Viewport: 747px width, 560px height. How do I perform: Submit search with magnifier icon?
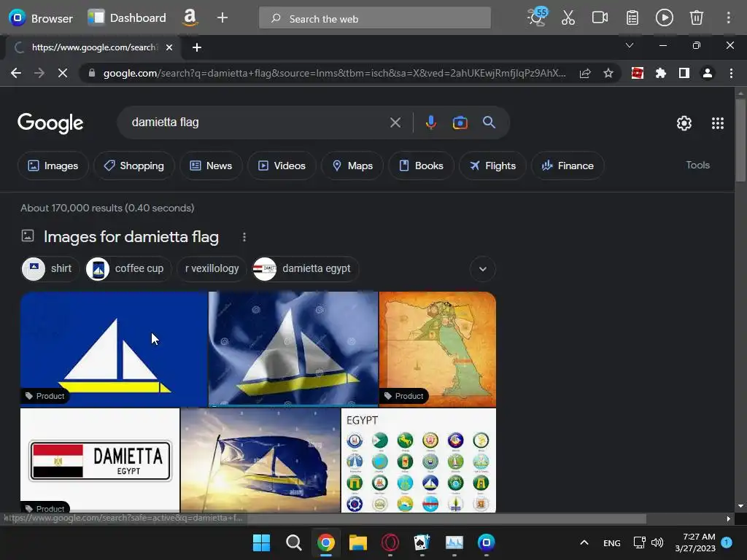pyautogui.click(x=489, y=122)
